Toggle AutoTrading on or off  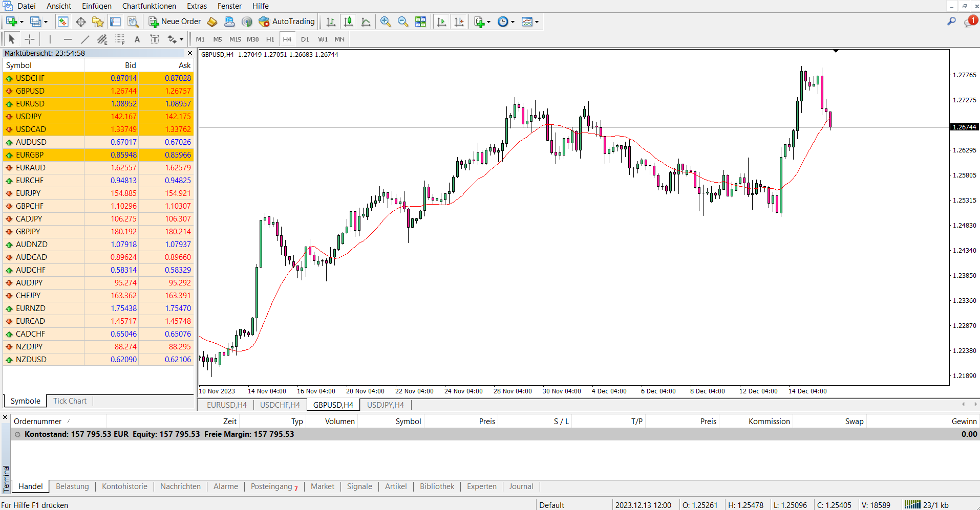click(287, 21)
